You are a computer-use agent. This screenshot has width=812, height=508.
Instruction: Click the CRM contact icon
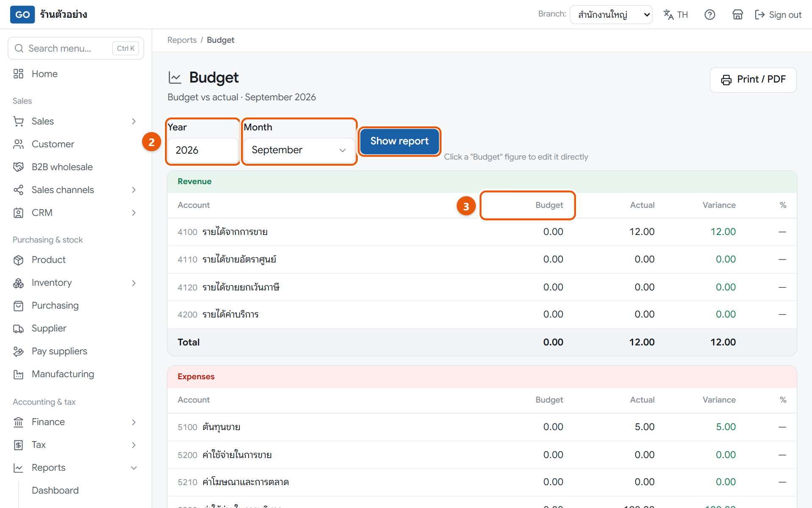click(18, 213)
